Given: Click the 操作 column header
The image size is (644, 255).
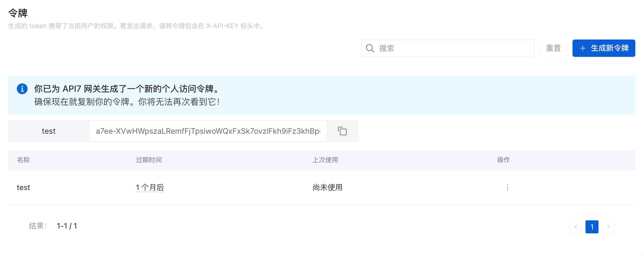Looking at the screenshot, I should [x=503, y=160].
